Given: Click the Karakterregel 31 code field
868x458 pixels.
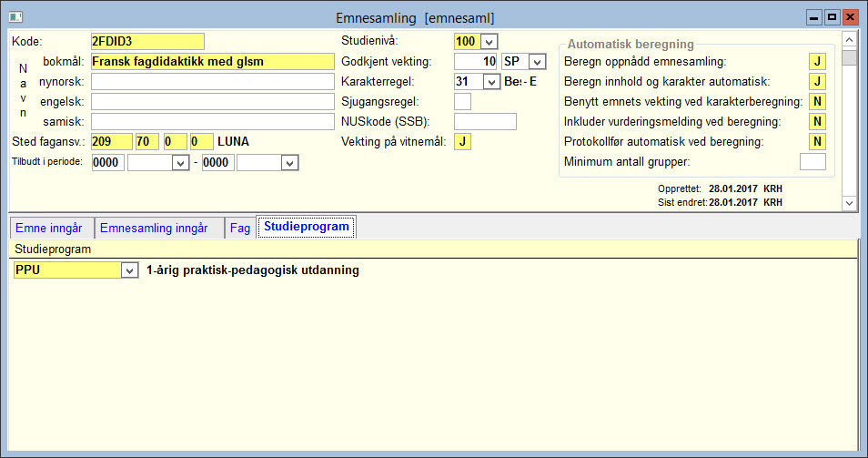Looking at the screenshot, I should click(469, 82).
